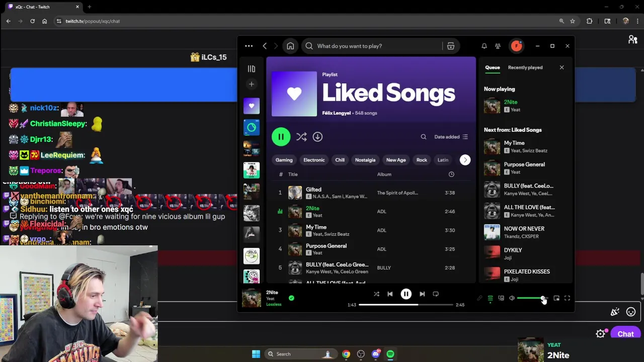Switch to the Queue tab

[493, 67]
